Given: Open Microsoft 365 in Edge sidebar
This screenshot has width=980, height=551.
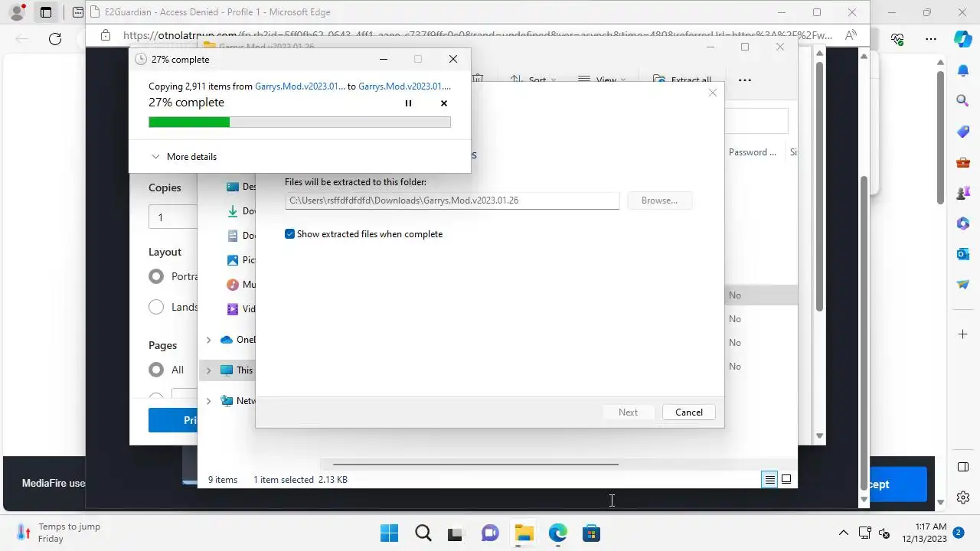Looking at the screenshot, I should tap(963, 223).
